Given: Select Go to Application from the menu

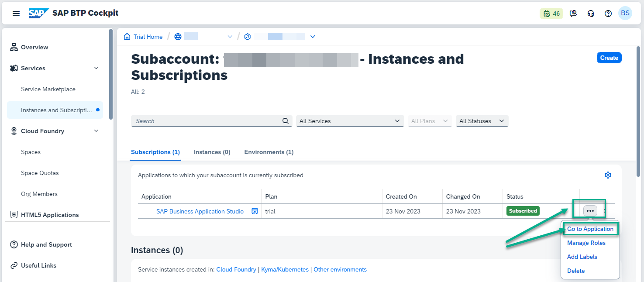Looking at the screenshot, I should [x=590, y=229].
